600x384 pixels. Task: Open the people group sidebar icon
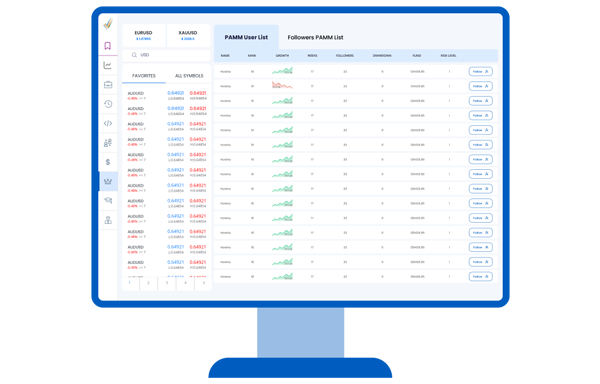(x=108, y=143)
